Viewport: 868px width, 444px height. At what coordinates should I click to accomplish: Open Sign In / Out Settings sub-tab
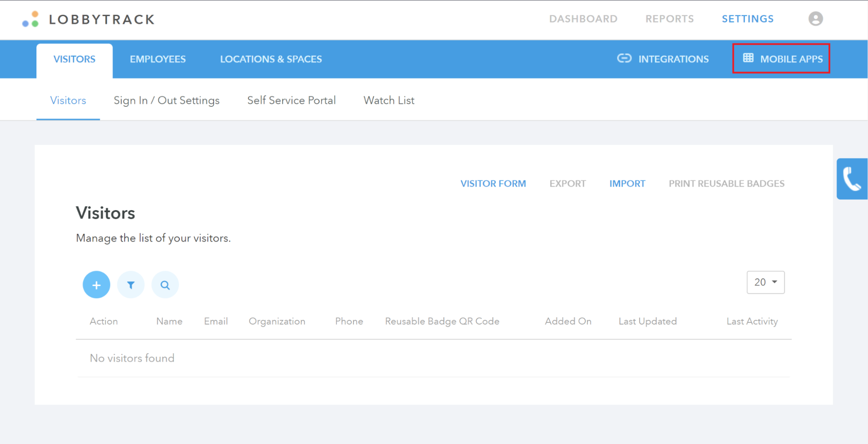(x=167, y=100)
